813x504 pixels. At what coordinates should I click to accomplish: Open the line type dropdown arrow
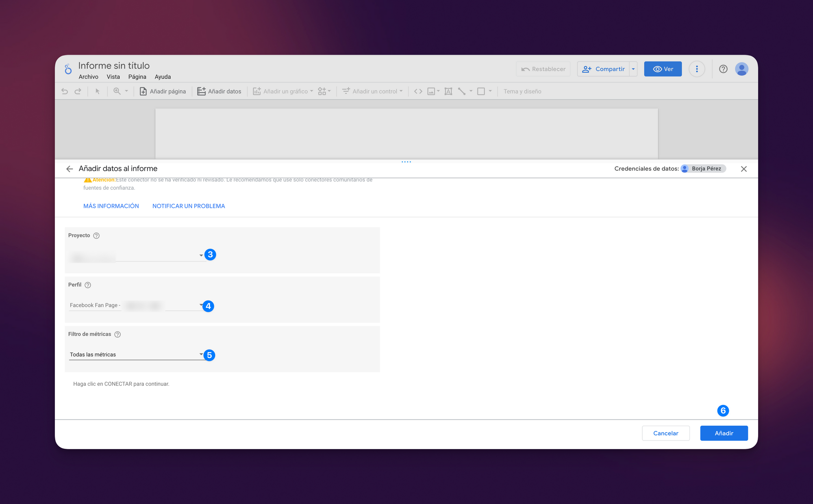click(471, 91)
